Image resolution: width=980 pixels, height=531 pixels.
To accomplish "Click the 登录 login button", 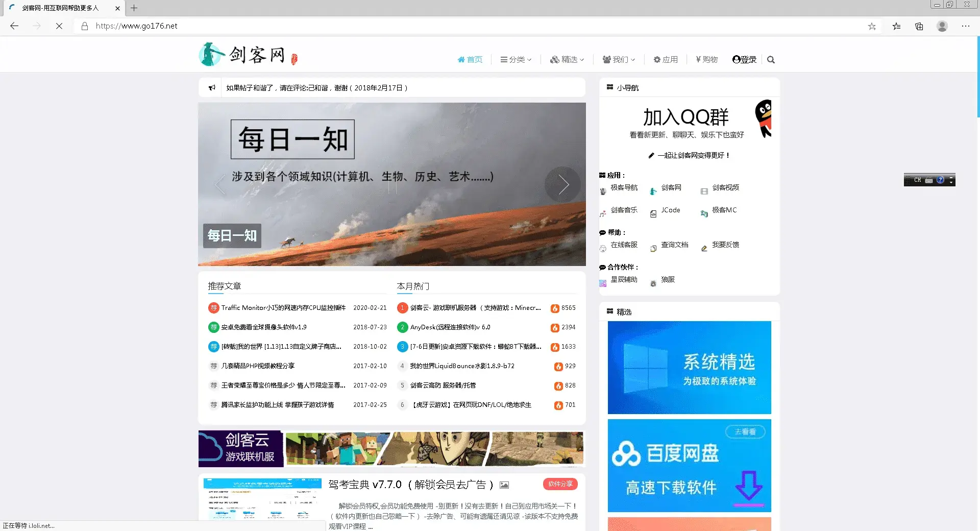I will (745, 60).
